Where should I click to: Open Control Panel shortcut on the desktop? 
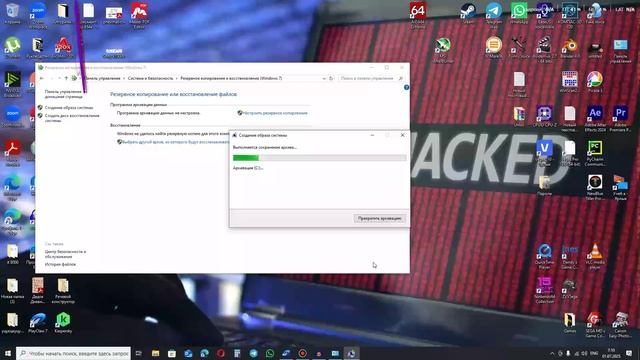tap(620, 51)
